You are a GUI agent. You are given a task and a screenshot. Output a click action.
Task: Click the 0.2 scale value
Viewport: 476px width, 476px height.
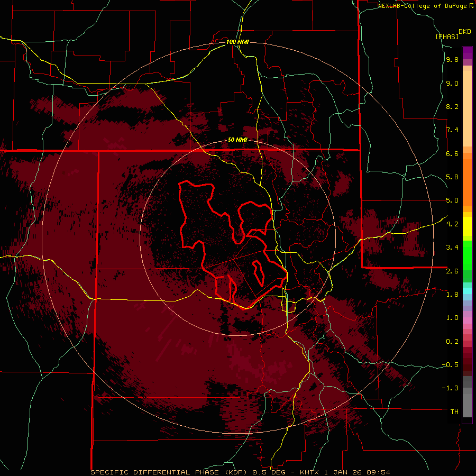click(x=452, y=342)
